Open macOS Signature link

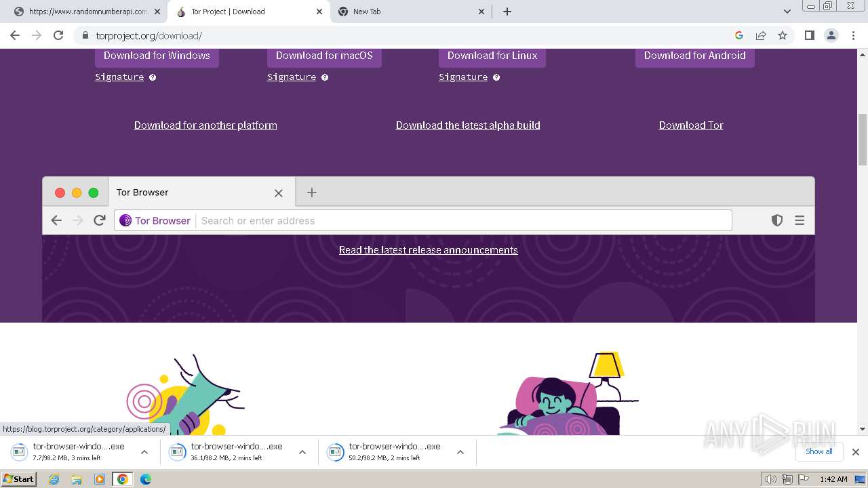point(292,77)
